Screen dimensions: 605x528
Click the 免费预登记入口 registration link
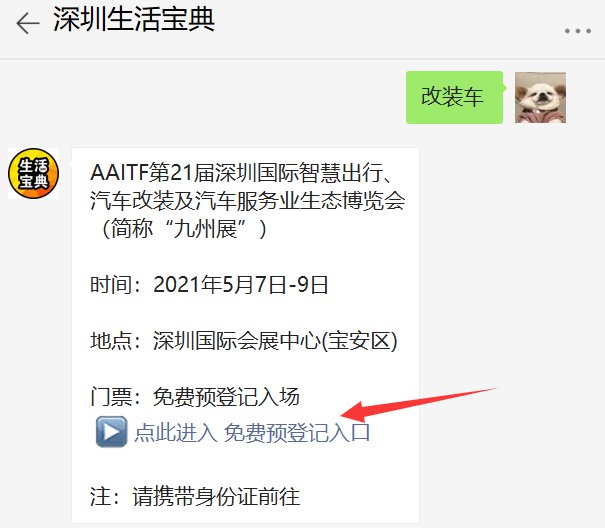pyautogui.click(x=297, y=432)
